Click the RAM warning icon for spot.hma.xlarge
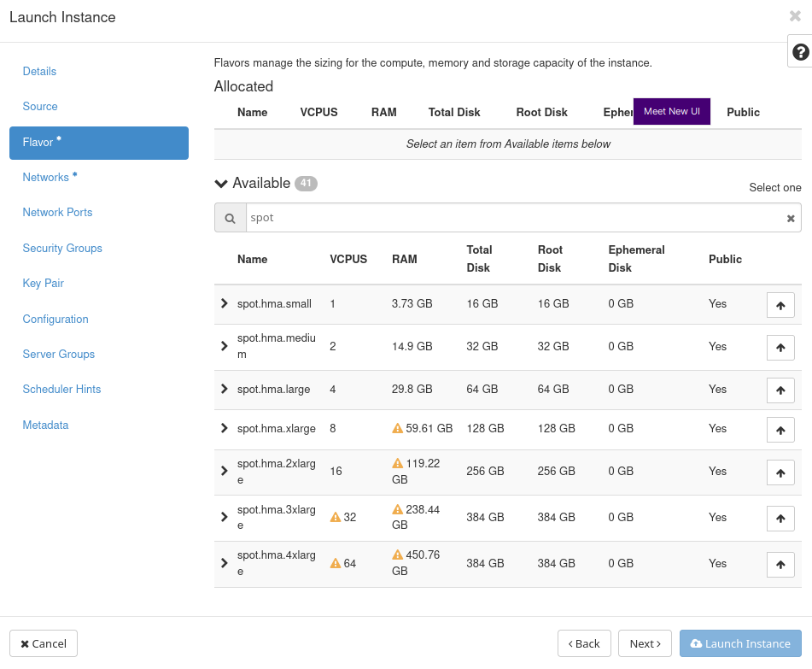812x669 pixels. click(397, 429)
